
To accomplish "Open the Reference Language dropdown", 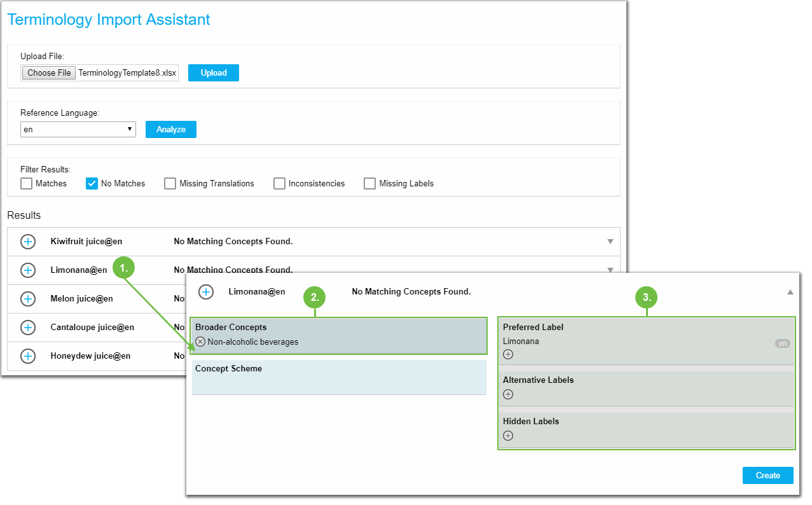I will tap(78, 130).
